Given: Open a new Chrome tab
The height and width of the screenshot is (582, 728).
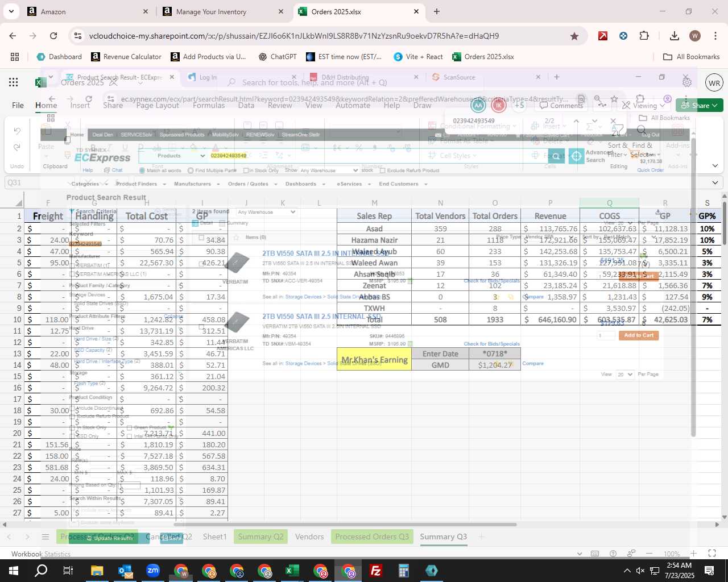Looking at the screenshot, I should point(437,11).
